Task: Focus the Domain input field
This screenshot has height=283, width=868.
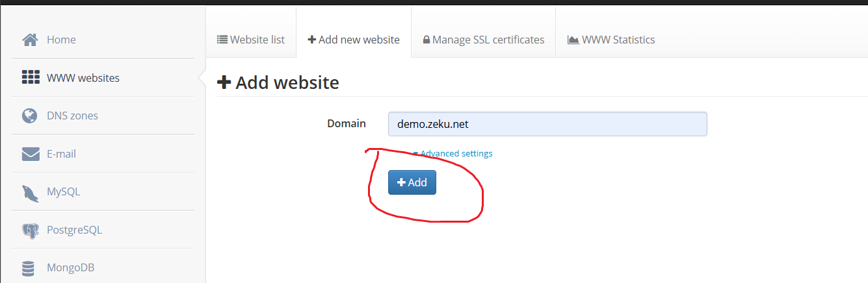Action: (547, 124)
